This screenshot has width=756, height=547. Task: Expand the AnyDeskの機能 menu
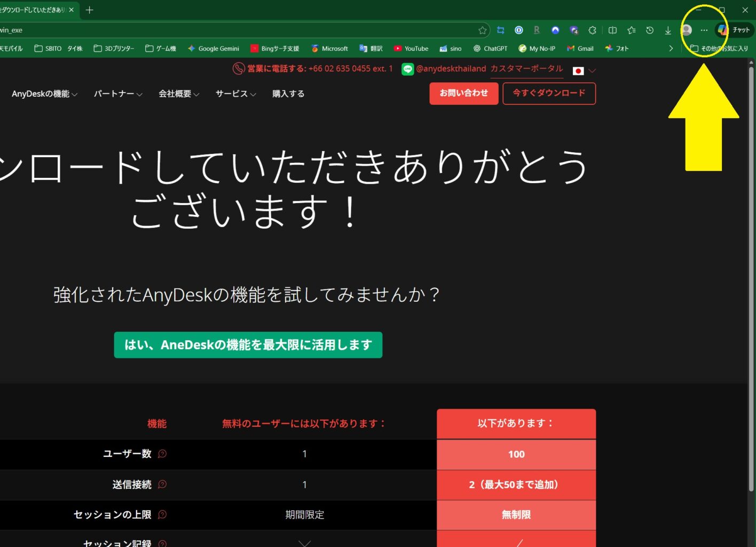(44, 94)
